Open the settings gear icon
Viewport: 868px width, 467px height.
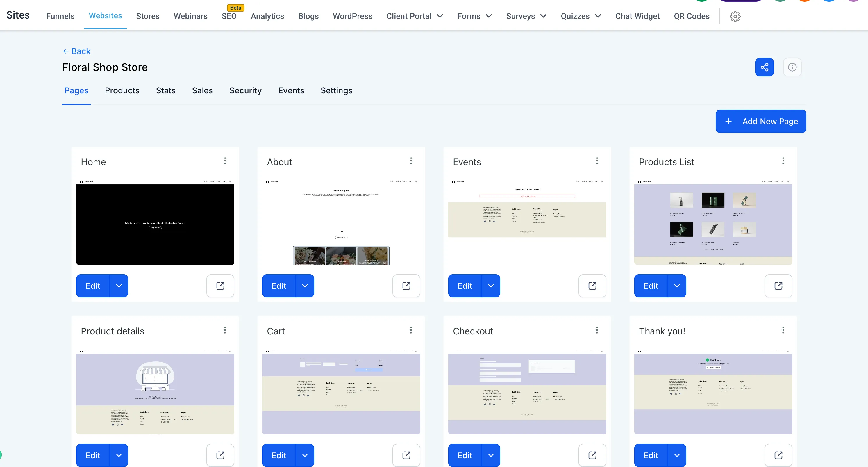pyautogui.click(x=735, y=16)
